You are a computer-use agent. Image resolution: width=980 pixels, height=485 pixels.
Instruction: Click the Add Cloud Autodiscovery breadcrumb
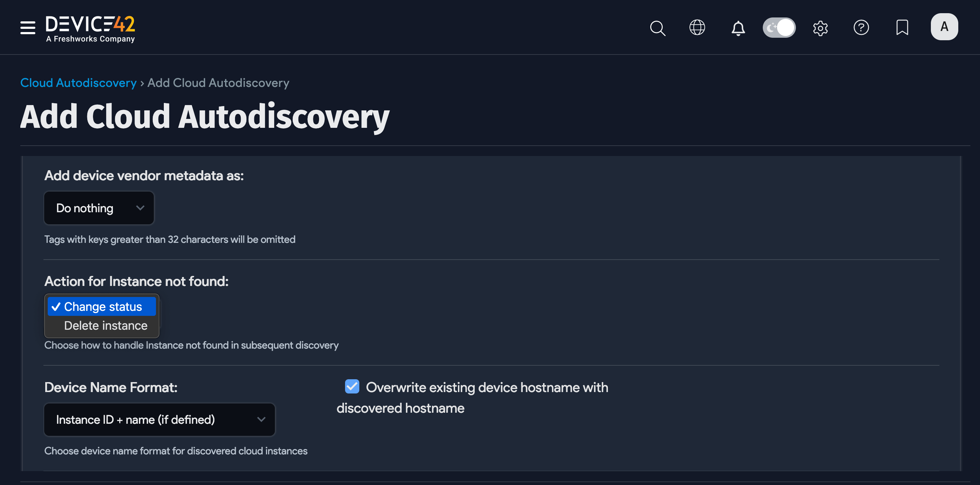click(218, 83)
